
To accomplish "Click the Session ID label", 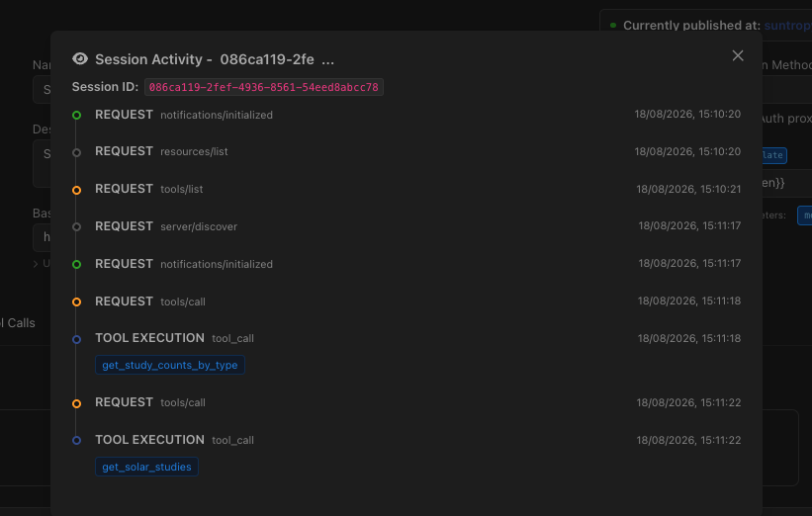I will pyautogui.click(x=105, y=87).
